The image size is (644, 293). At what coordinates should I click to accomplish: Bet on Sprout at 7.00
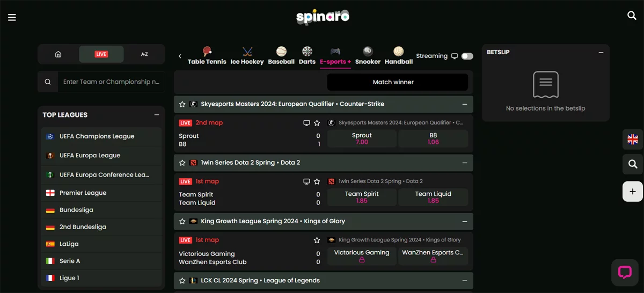coord(362,139)
